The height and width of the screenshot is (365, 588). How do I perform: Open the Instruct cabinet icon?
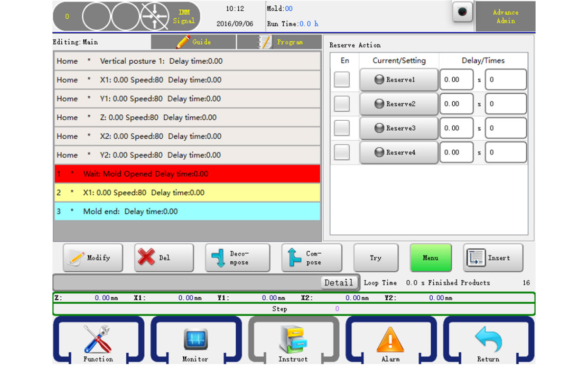coord(293,339)
